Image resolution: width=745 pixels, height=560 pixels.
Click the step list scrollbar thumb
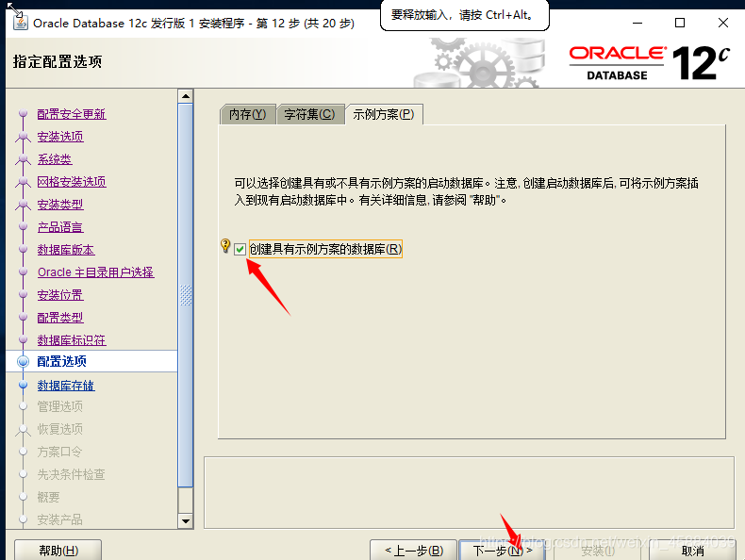[185, 295]
